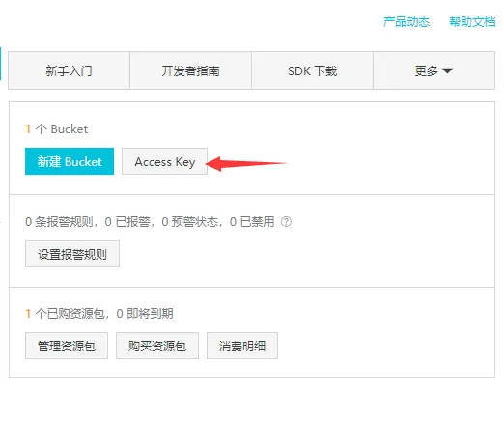
Task: Click the 0 条报警规则 count text
Action: (59, 222)
